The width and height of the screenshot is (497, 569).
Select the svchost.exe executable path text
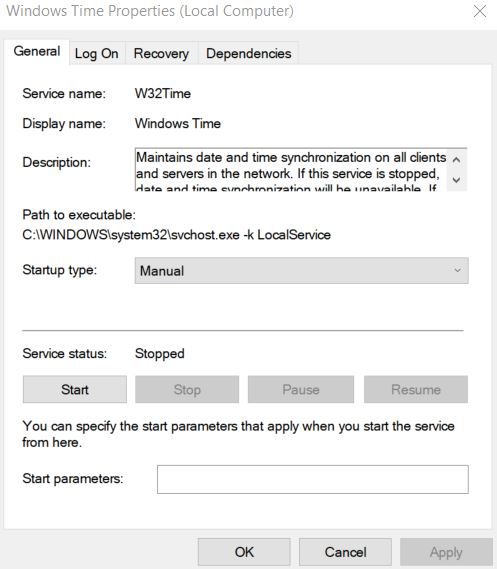176,235
